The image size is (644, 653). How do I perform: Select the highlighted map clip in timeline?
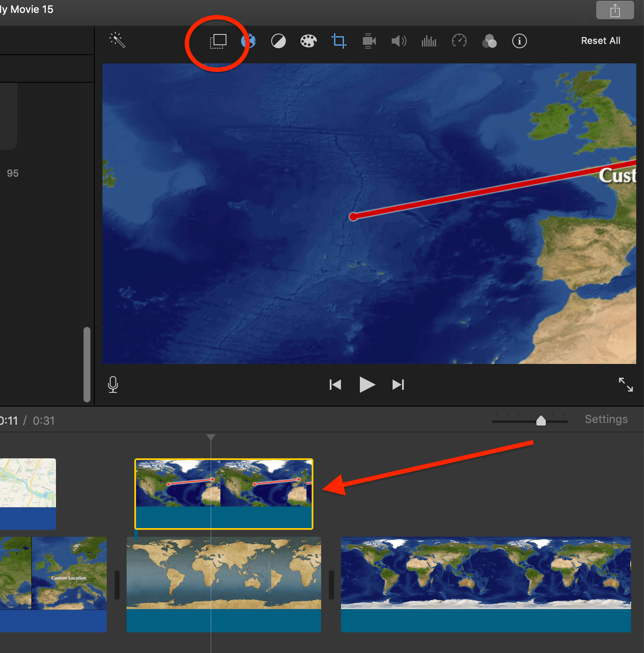(223, 493)
